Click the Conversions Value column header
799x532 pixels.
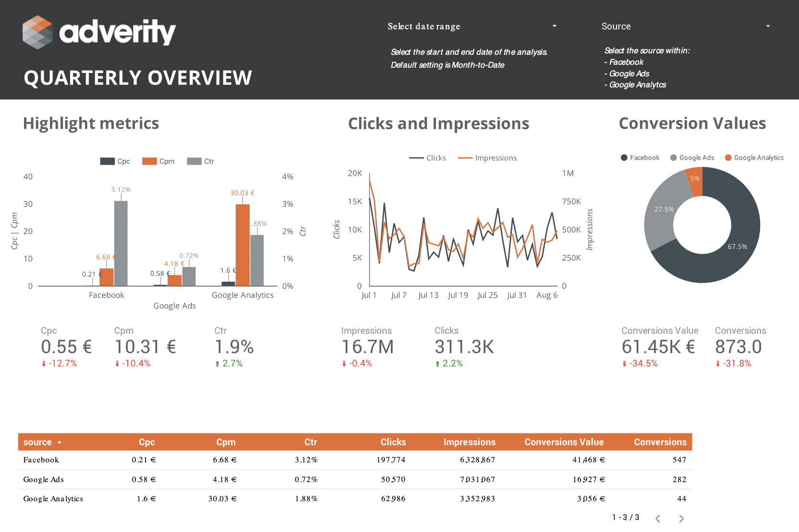(x=564, y=442)
